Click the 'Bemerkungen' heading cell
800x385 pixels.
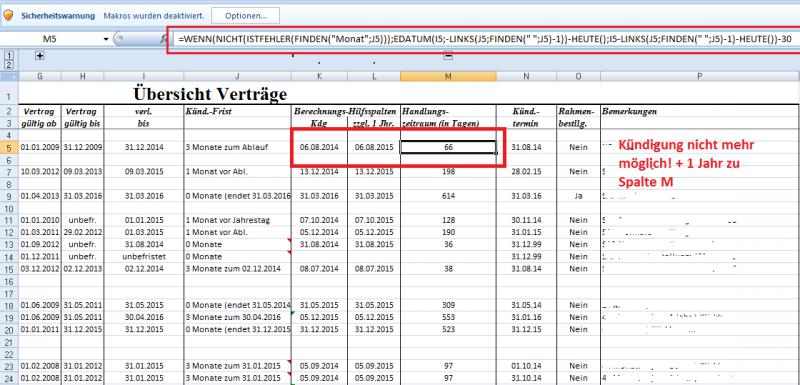[x=700, y=111]
